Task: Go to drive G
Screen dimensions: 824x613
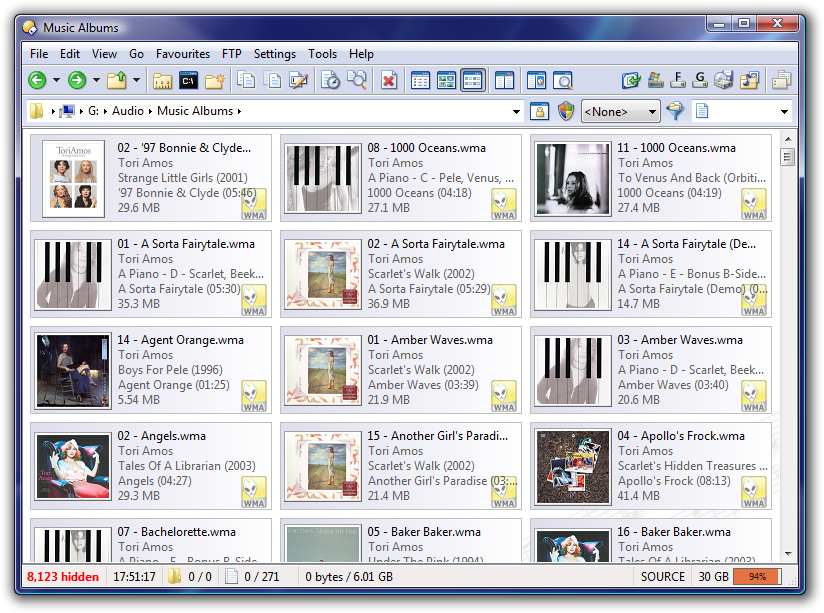Action: (700, 80)
